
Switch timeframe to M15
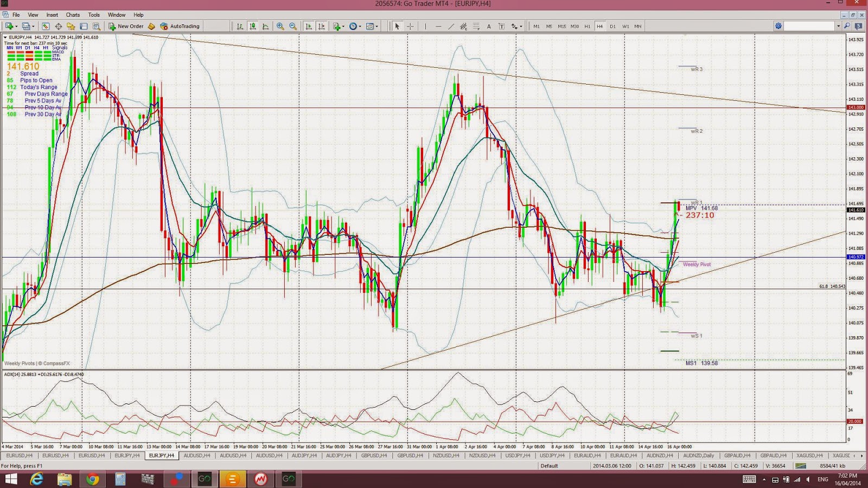click(x=562, y=26)
